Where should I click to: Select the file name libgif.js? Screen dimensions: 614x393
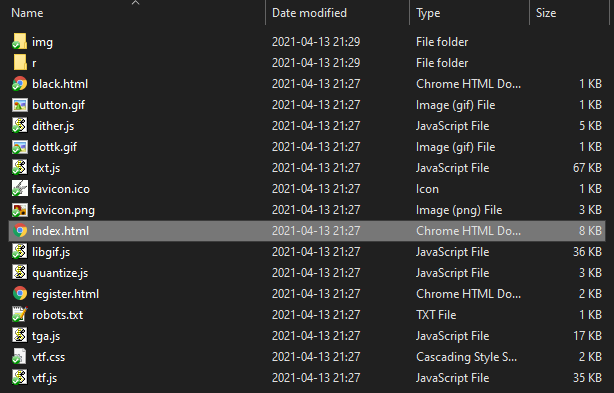[51, 252]
